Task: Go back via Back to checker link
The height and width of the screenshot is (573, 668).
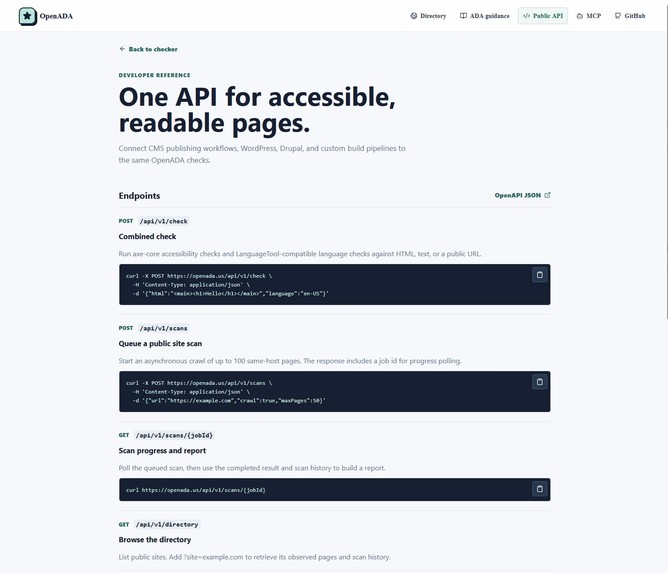Action: click(x=148, y=49)
